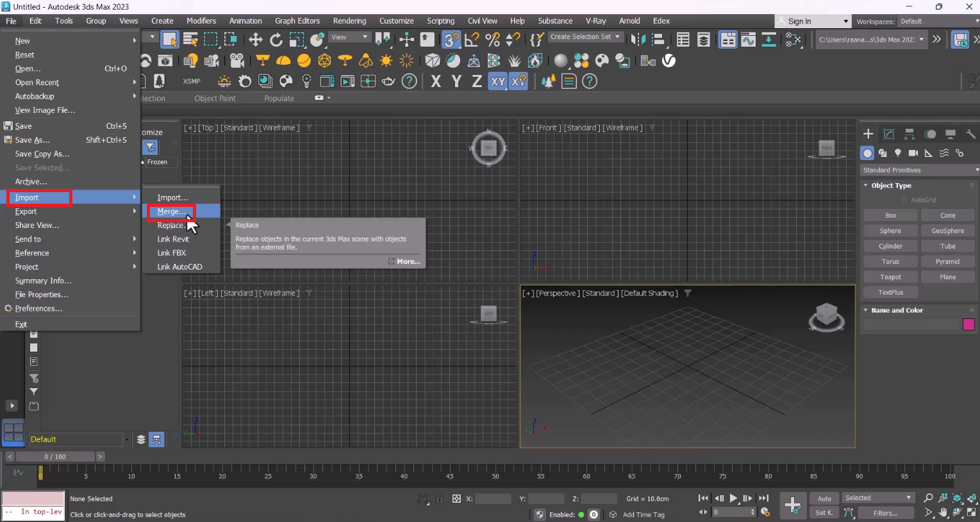Click Preferences... in the File menu
This screenshot has width=980, height=522.
coord(38,309)
